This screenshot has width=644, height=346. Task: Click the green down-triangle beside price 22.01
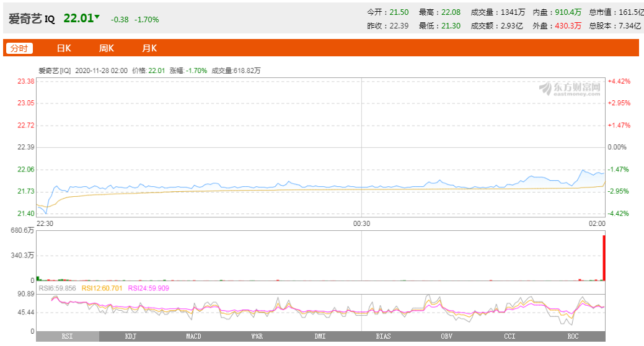[97, 17]
